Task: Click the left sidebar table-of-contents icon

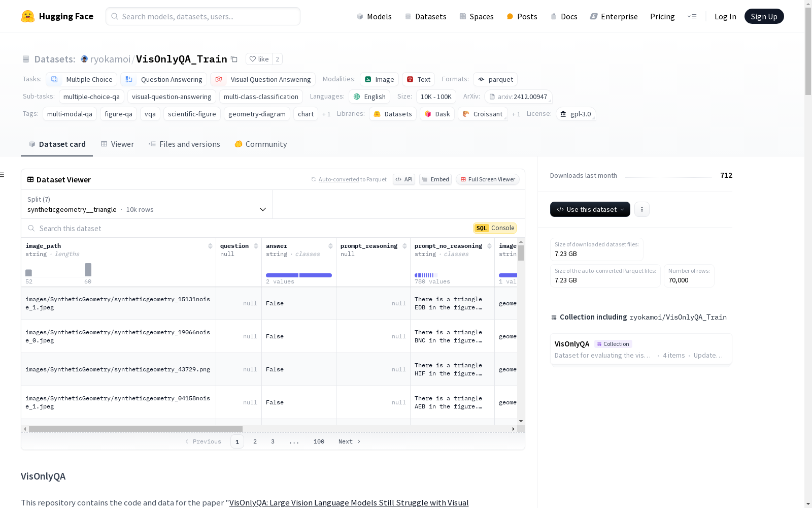Action: click(2, 175)
